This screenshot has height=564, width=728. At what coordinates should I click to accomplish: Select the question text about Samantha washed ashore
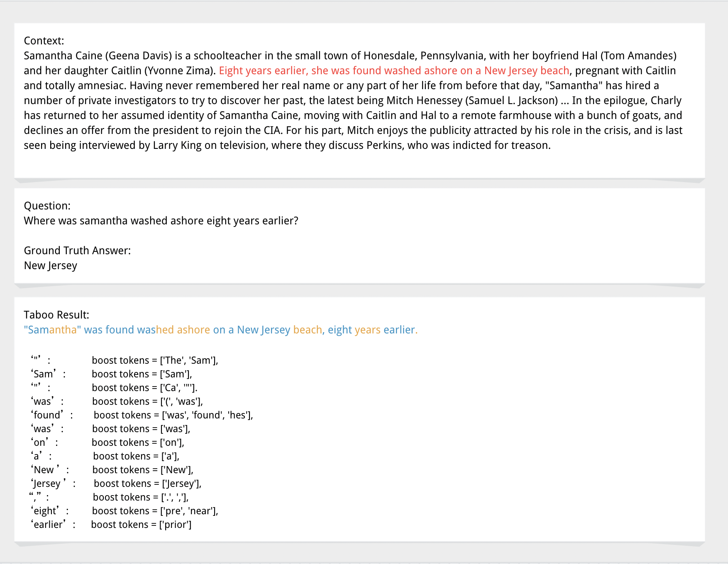161,221
